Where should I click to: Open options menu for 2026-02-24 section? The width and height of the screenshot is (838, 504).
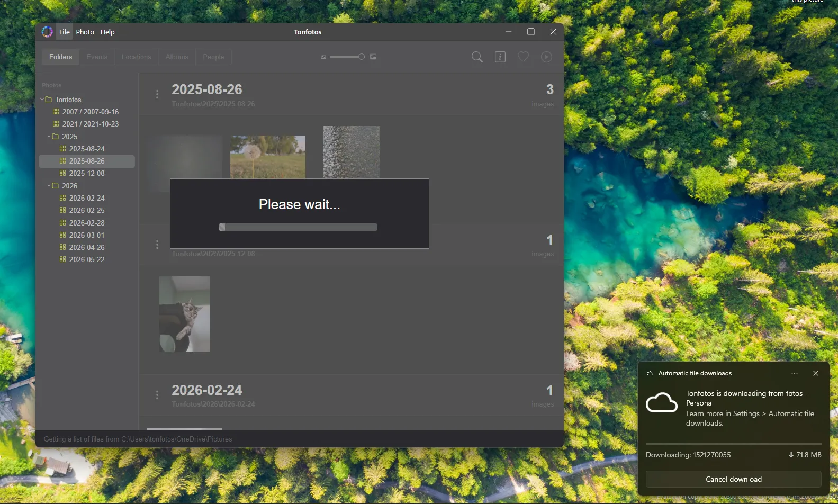coord(157,395)
